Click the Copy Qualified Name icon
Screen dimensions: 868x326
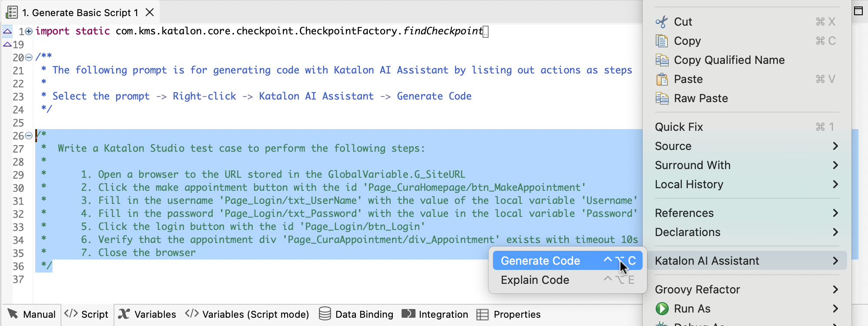(662, 60)
